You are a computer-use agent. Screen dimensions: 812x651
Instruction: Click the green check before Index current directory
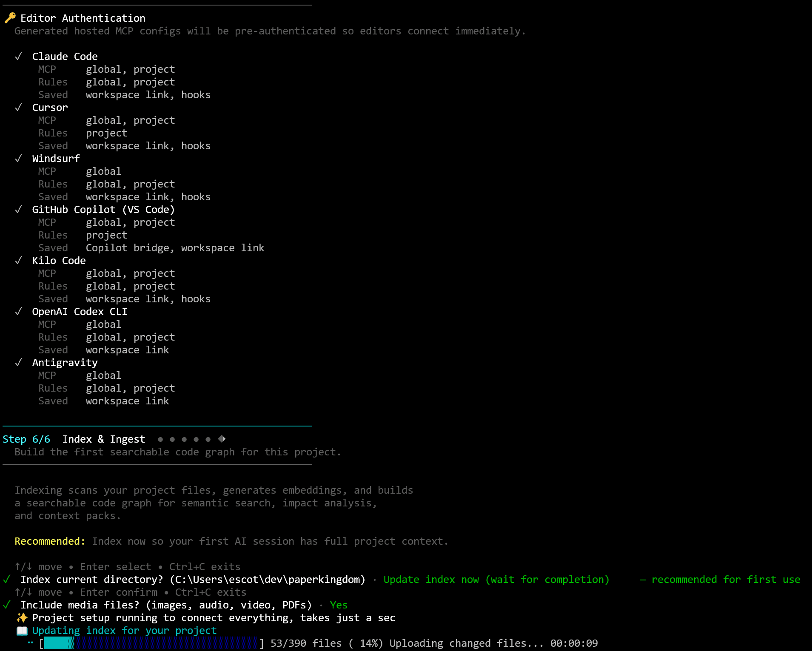coord(6,579)
